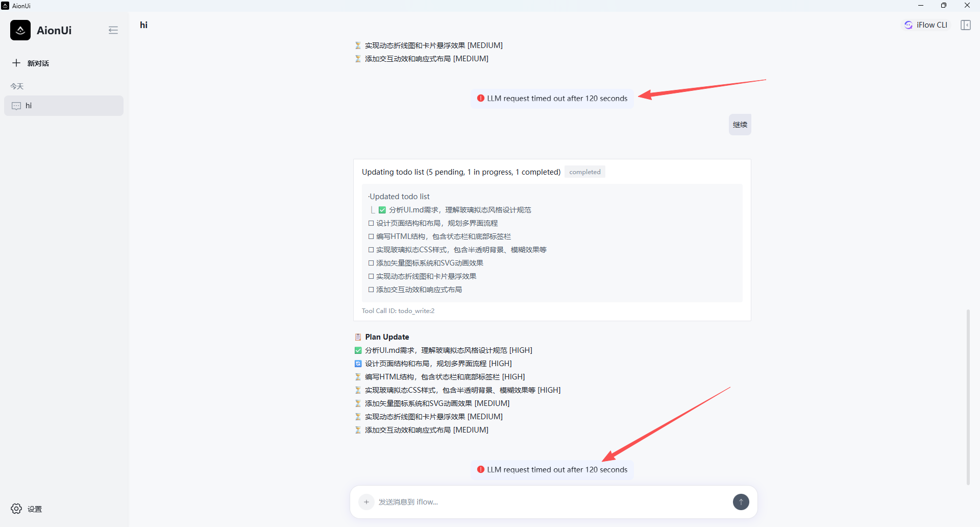Click the Tool Call ID todo_write:2 text
This screenshot has height=527, width=980.
[398, 311]
